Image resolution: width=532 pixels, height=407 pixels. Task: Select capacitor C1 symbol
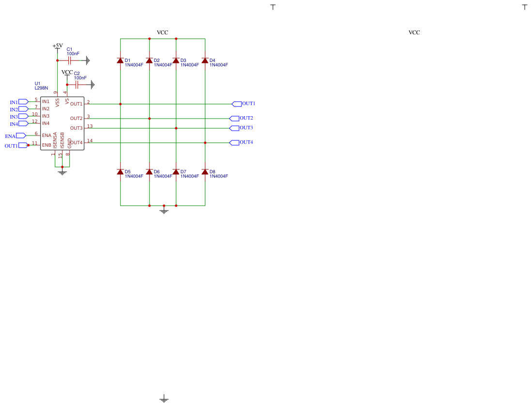click(x=70, y=60)
